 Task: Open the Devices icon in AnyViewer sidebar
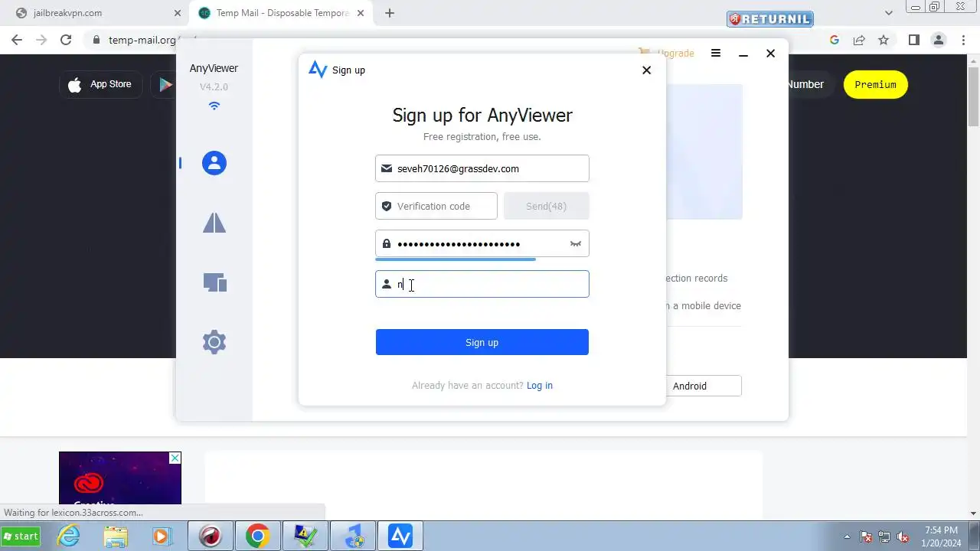214,282
